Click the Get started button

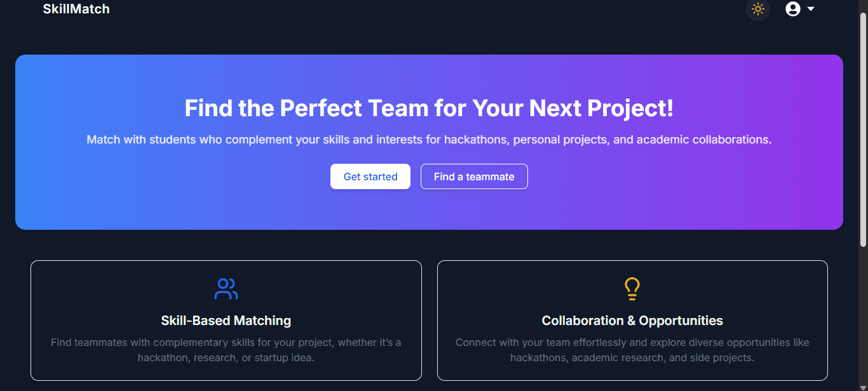(370, 176)
